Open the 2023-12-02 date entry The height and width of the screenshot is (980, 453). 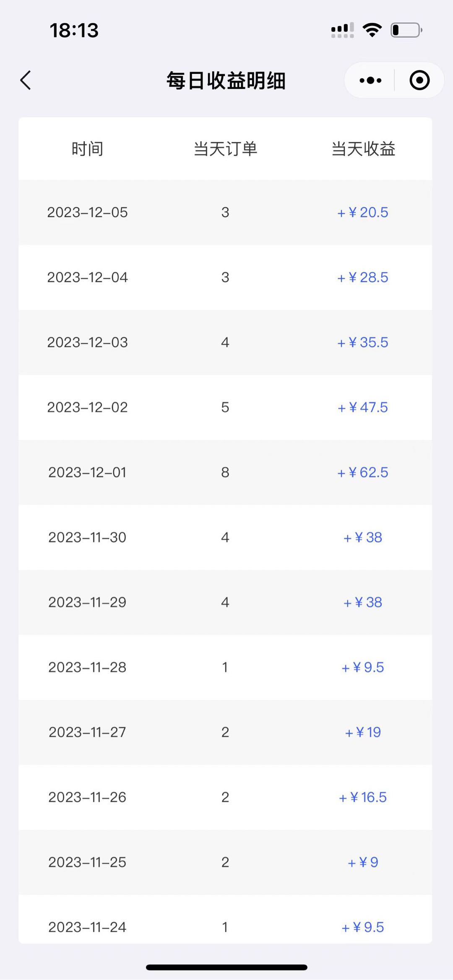coord(87,407)
